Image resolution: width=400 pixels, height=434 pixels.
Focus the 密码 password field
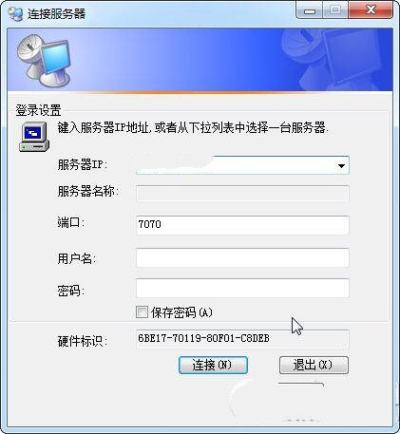(x=242, y=288)
